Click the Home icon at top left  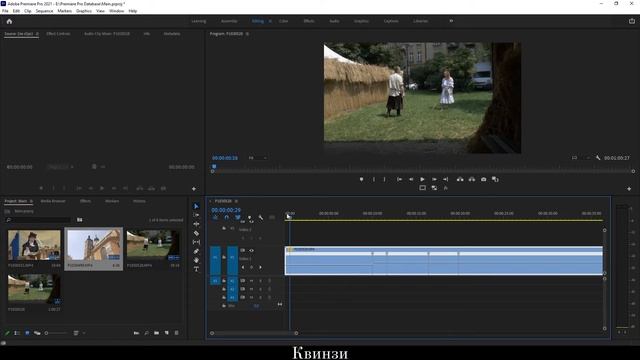point(9,21)
